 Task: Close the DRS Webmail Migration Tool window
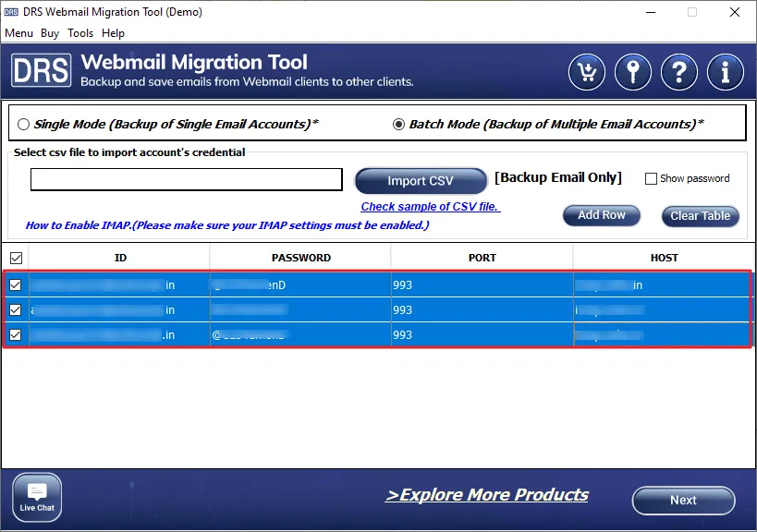coord(734,12)
